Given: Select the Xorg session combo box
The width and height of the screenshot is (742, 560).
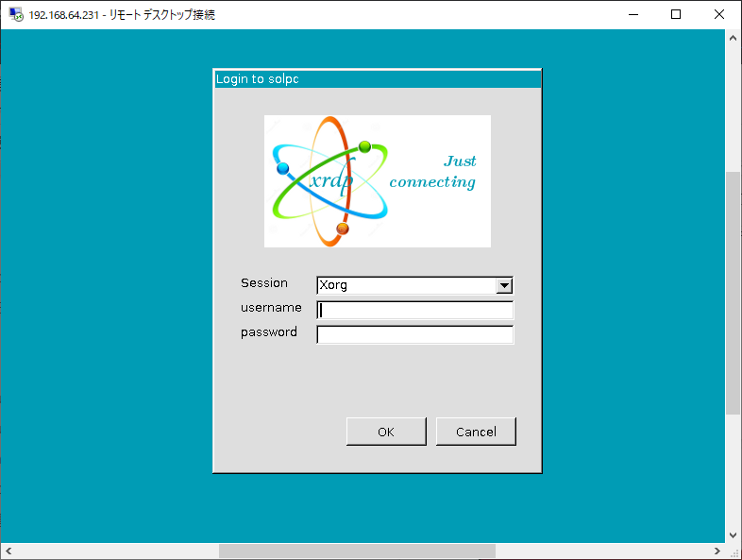Looking at the screenshot, I should tap(414, 285).
